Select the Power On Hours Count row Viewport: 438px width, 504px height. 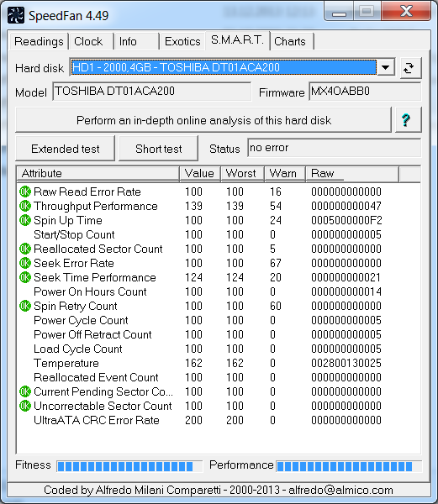[x=218, y=291]
